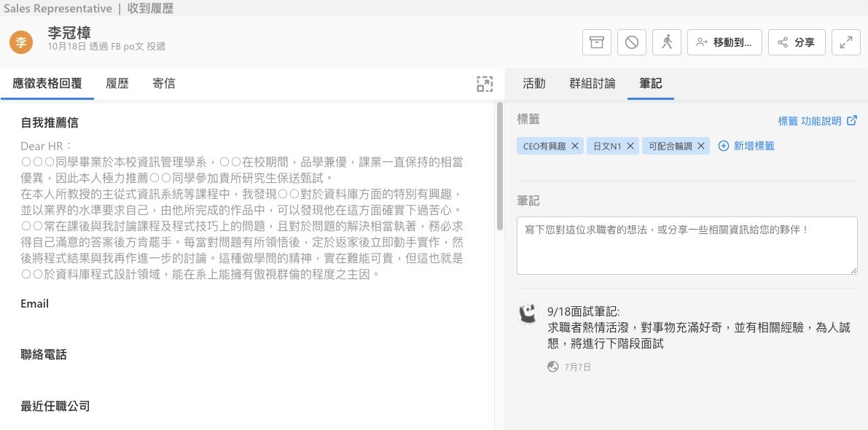Click 新增標籤 to add a tag
868x430 pixels.
746,146
